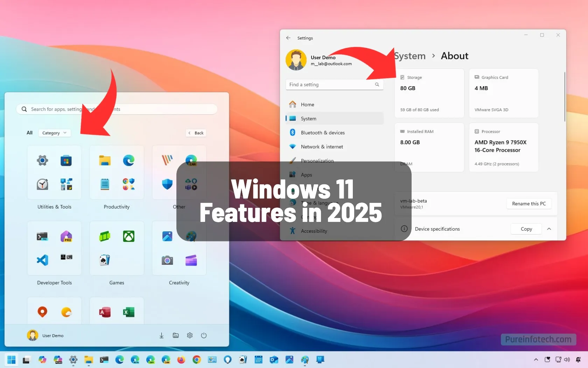Click System in the breadcrumb
The width and height of the screenshot is (588, 368).
(x=410, y=56)
